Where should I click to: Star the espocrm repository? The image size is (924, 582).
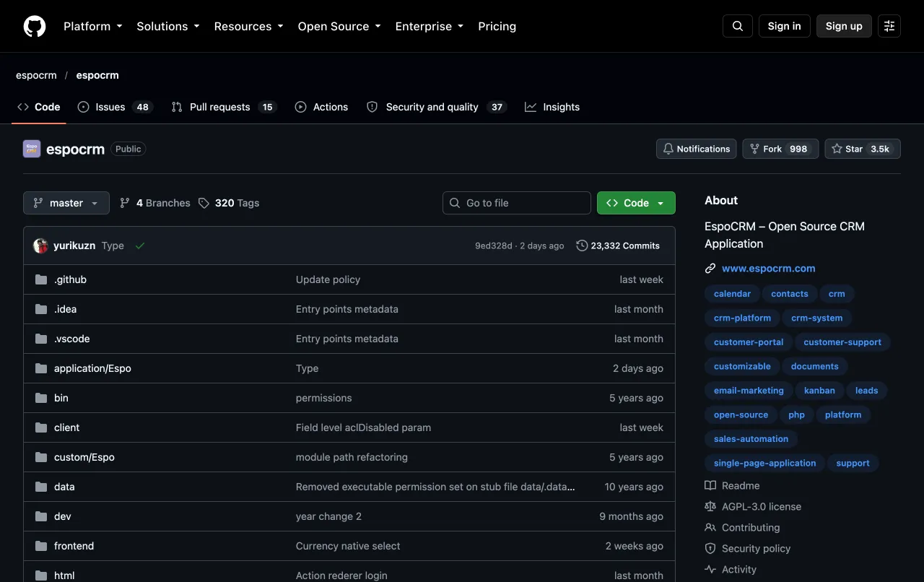pos(863,149)
